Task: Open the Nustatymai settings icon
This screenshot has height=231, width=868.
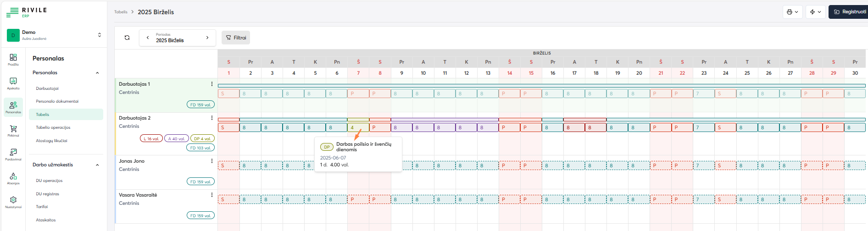Action: tap(13, 202)
